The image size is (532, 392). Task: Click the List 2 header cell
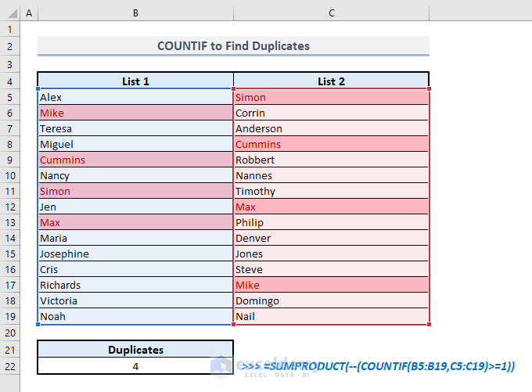click(331, 81)
